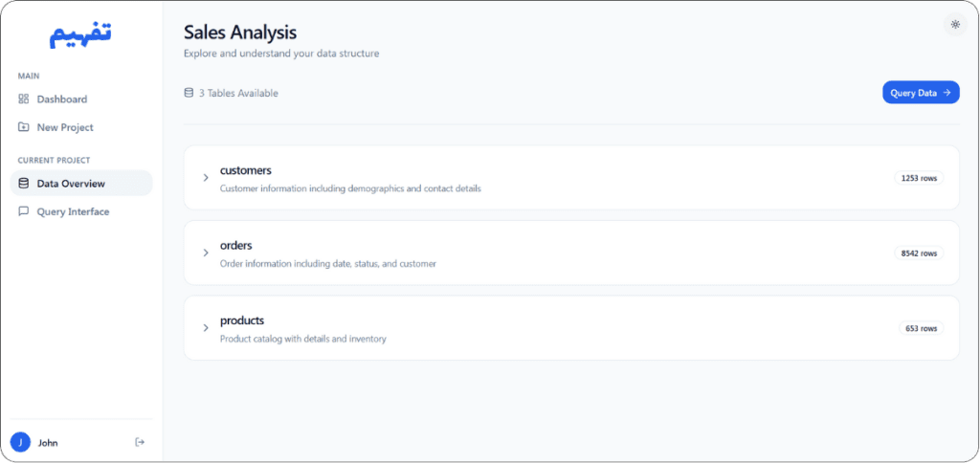980x463 pixels.
Task: Click the Query Interface chat bubble icon
Action: tap(24, 211)
